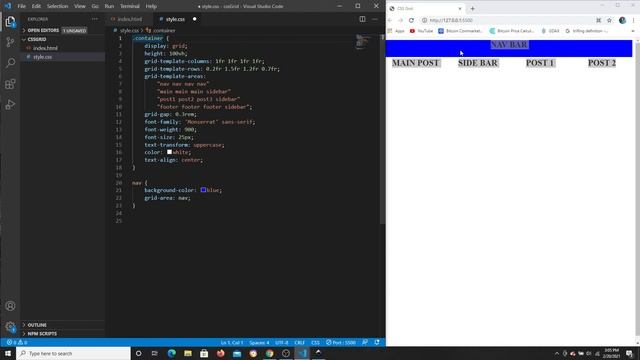Open new tab in Chrome
Image resolution: width=640 pixels, height=360 pixels.
pyautogui.click(x=472, y=9)
